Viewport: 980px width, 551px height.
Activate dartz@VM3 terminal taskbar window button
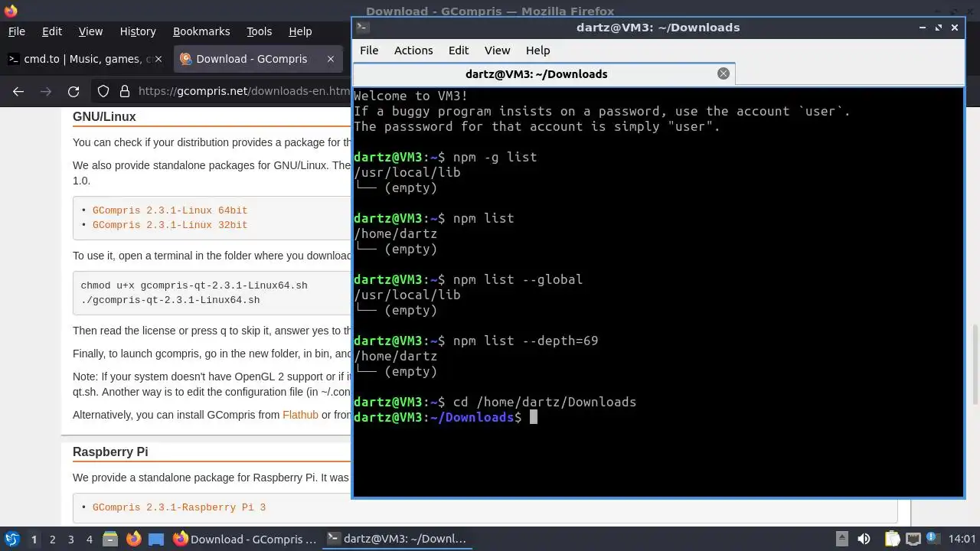pos(397,539)
